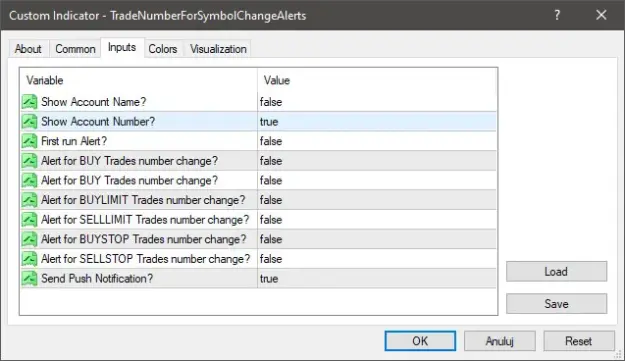This screenshot has height=361, width=625.
Task: Edit the false value of SELLSTOP alert
Action: (377, 259)
